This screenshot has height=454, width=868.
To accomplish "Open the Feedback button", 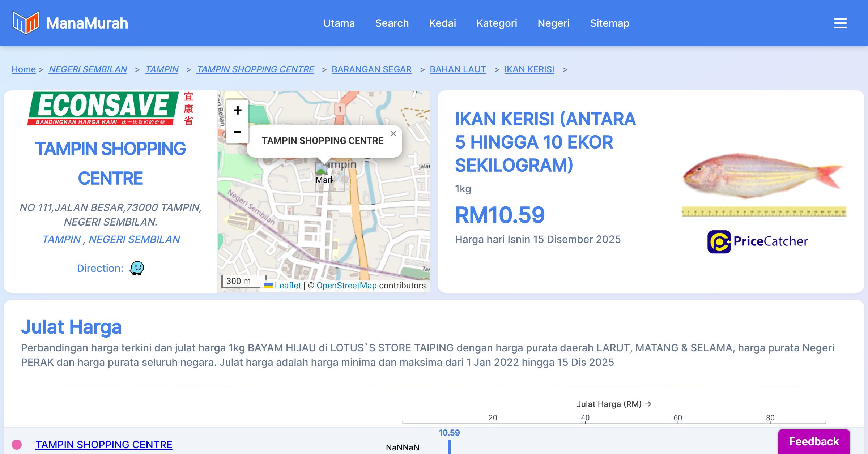I will [814, 441].
